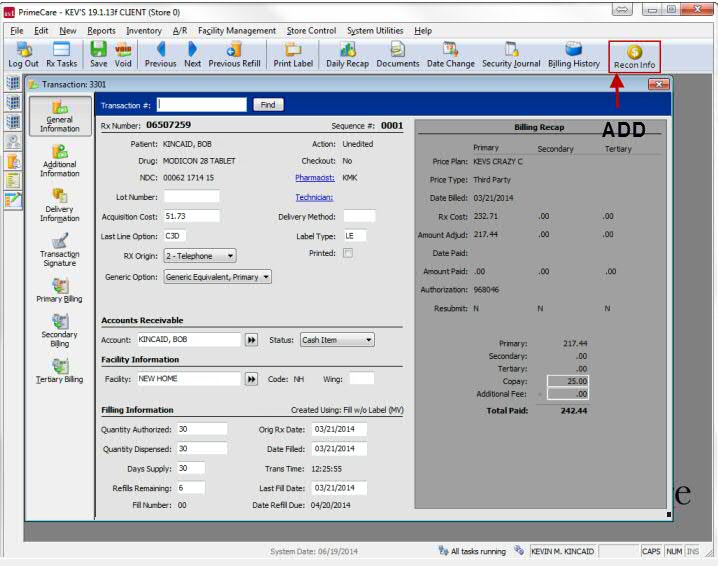Click the Last Line Option field
This screenshot has height=566, width=718.
pyautogui.click(x=174, y=236)
